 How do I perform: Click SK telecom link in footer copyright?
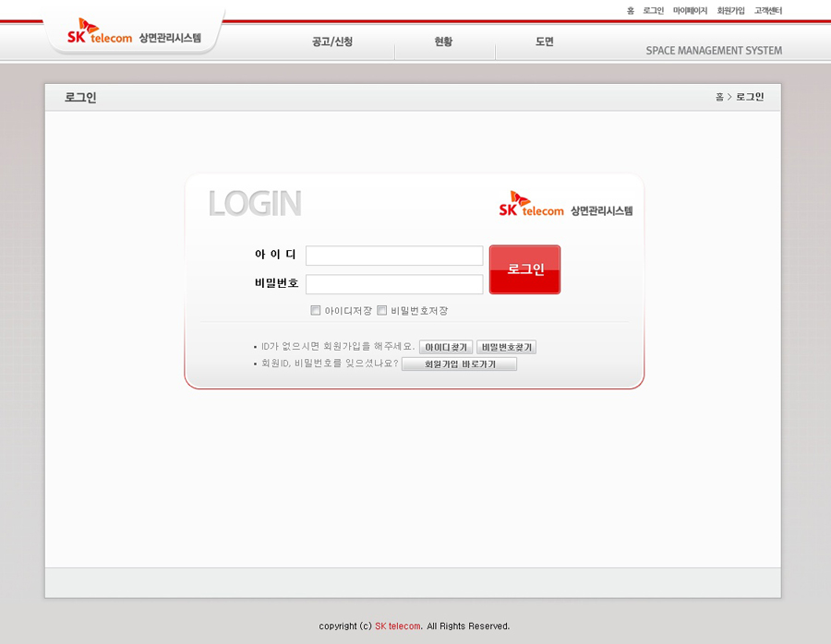(x=397, y=626)
